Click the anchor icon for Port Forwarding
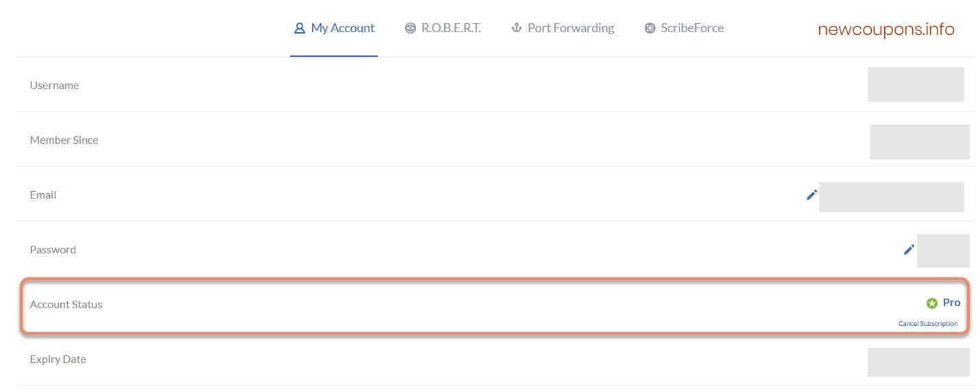This screenshot has width=980, height=391. coord(517,29)
